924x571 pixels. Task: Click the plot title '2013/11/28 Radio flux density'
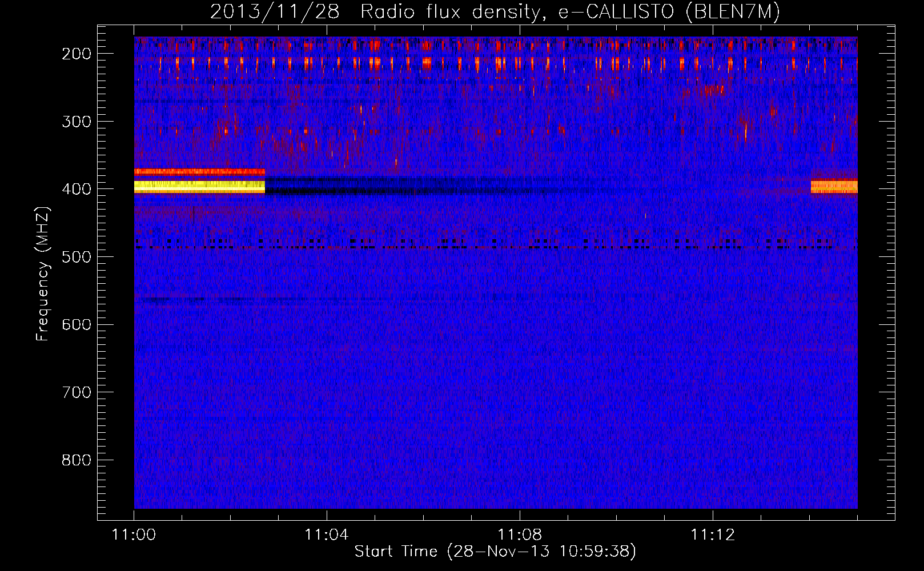click(x=375, y=11)
